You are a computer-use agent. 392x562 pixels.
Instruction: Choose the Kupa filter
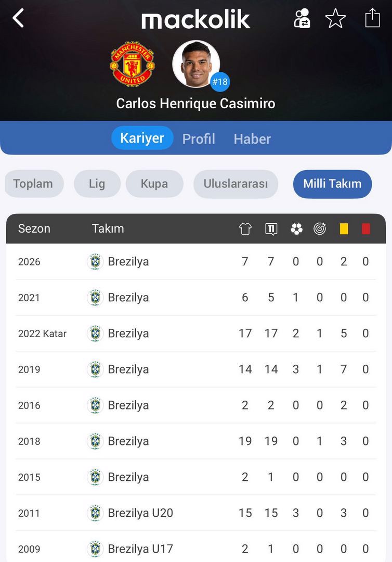(154, 184)
